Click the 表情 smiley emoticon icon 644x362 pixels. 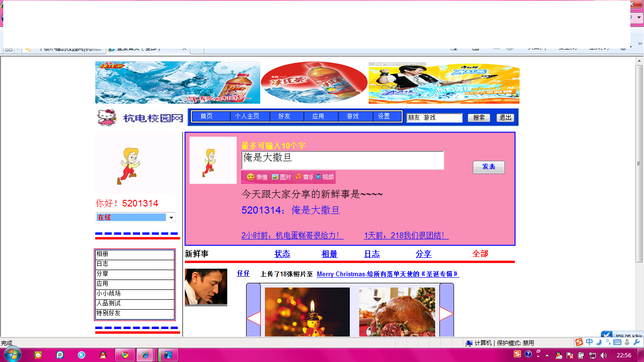(250, 177)
